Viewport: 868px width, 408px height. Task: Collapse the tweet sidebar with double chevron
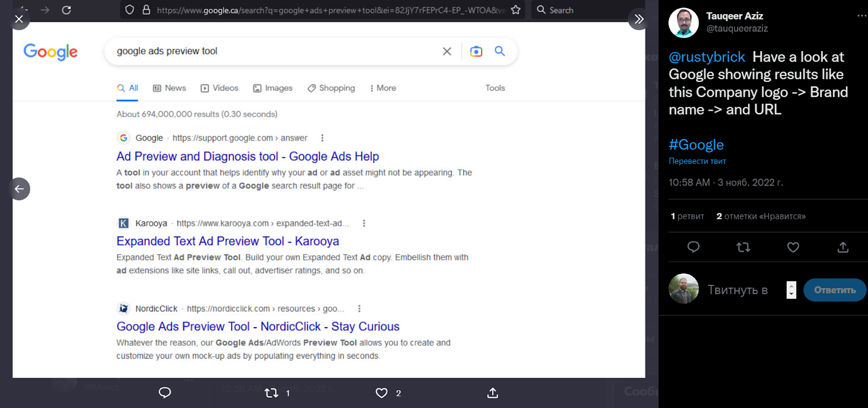[x=639, y=19]
